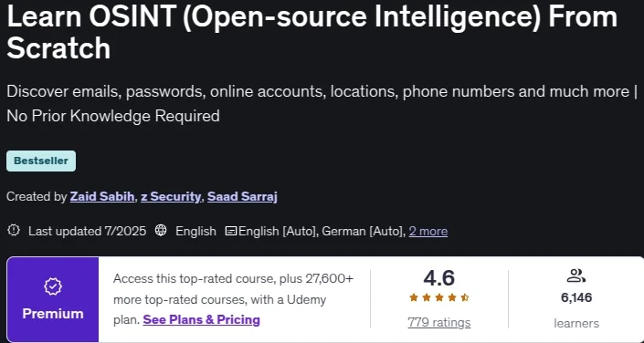Click the 6,146 learners count
Screen dimensions: 644x343
tap(576, 297)
